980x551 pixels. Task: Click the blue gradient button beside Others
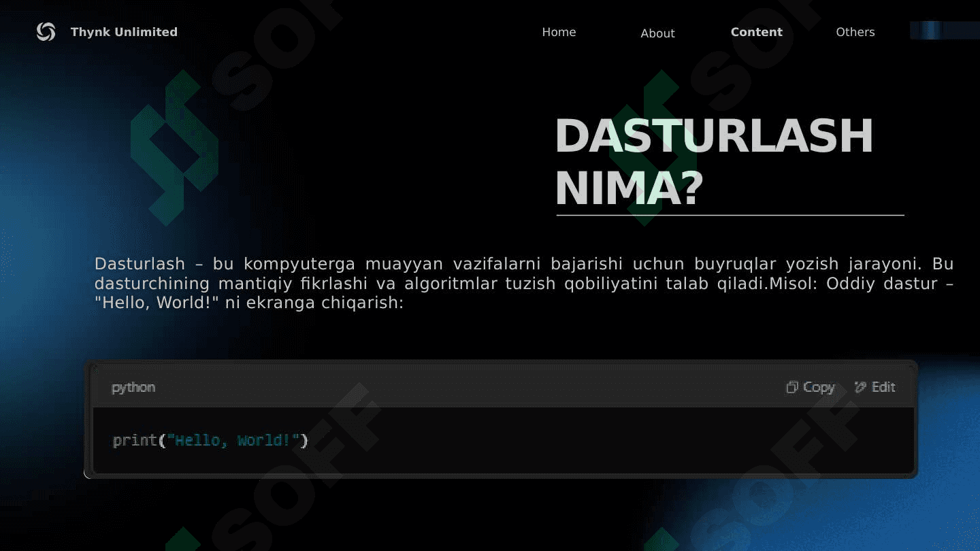pyautogui.click(x=945, y=31)
